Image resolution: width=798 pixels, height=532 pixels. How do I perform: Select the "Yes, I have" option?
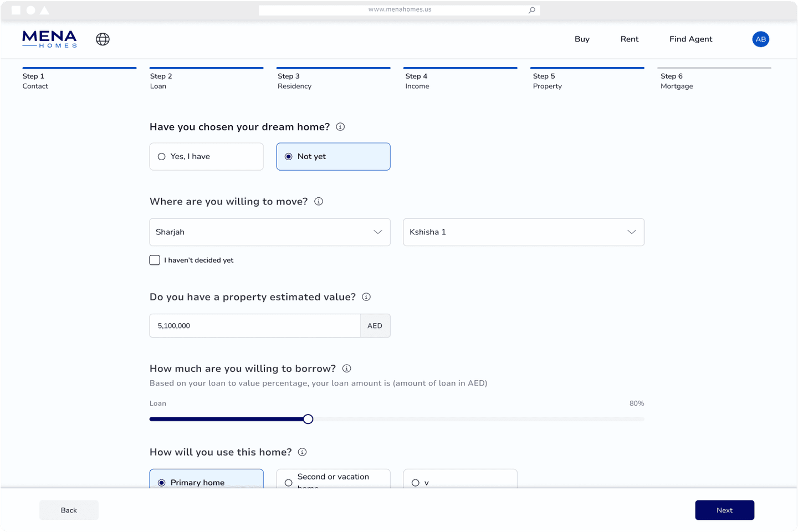click(206, 157)
